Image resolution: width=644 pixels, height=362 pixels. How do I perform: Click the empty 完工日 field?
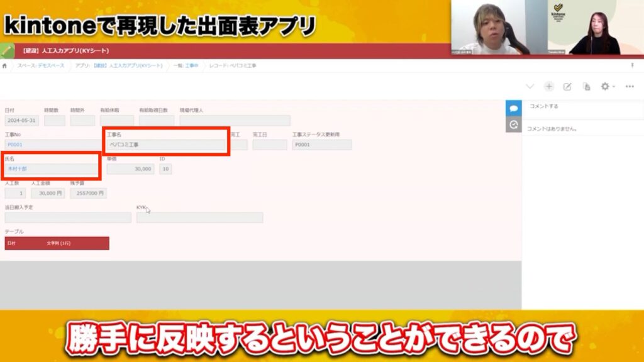pyautogui.click(x=269, y=145)
